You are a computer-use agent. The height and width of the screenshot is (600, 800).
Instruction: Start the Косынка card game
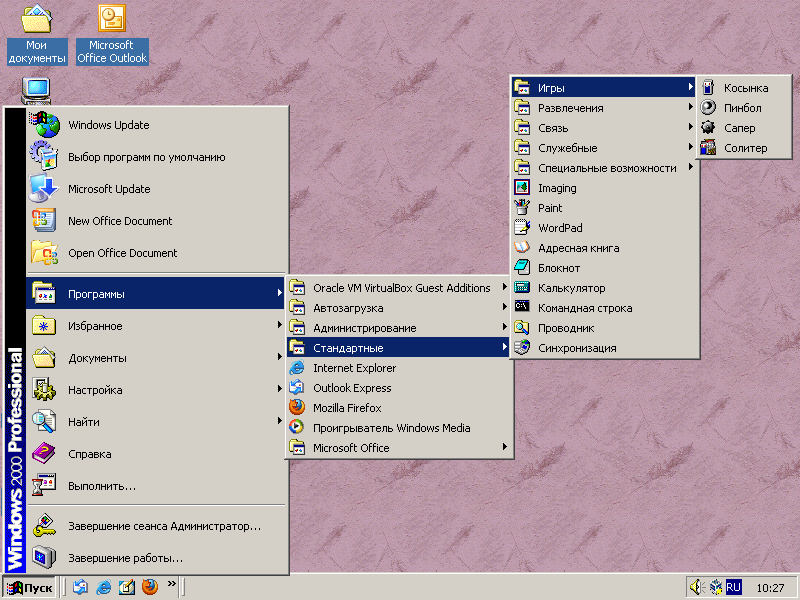tap(744, 88)
